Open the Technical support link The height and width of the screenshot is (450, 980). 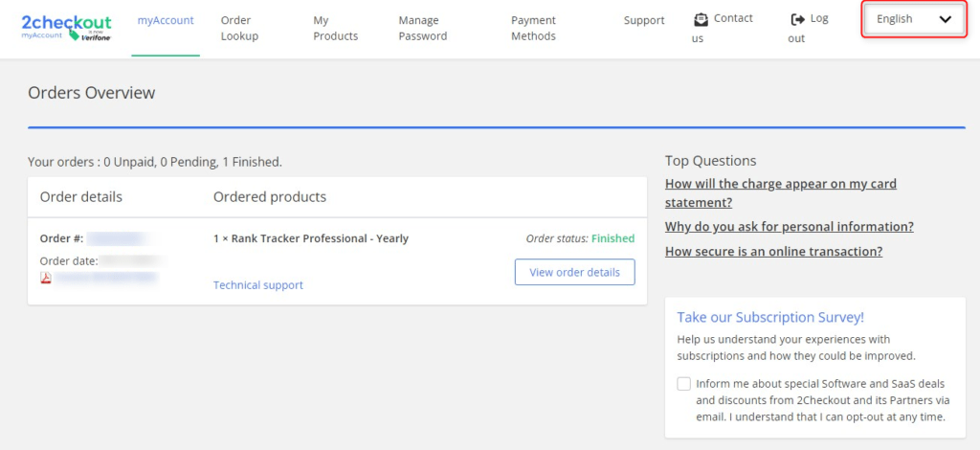pos(258,285)
